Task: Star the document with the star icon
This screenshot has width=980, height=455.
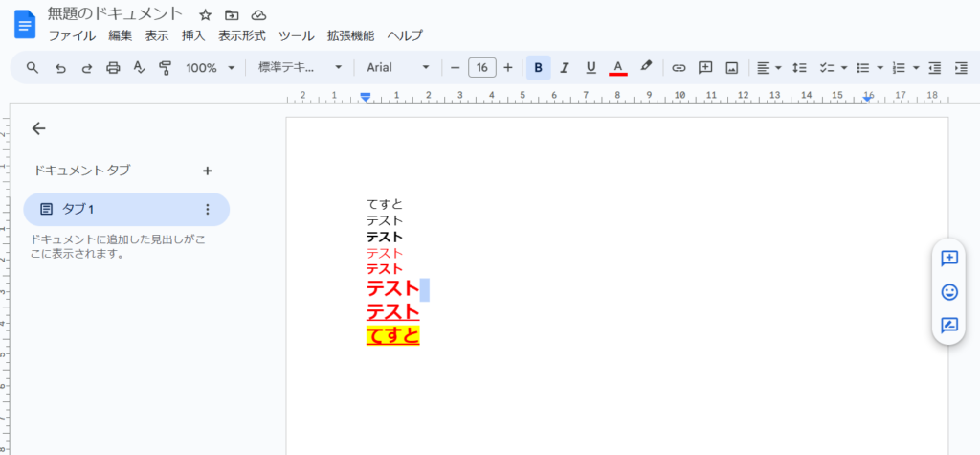Action: [x=205, y=15]
